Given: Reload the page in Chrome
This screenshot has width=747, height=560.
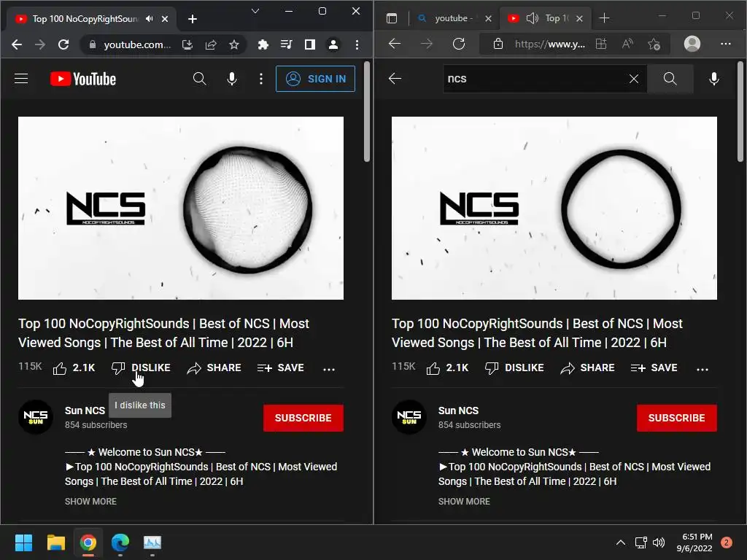Looking at the screenshot, I should (63, 44).
